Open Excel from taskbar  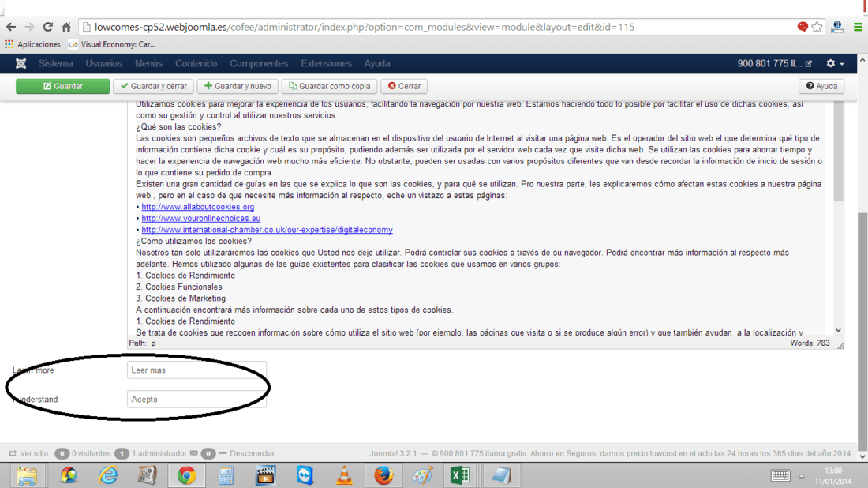(x=460, y=476)
